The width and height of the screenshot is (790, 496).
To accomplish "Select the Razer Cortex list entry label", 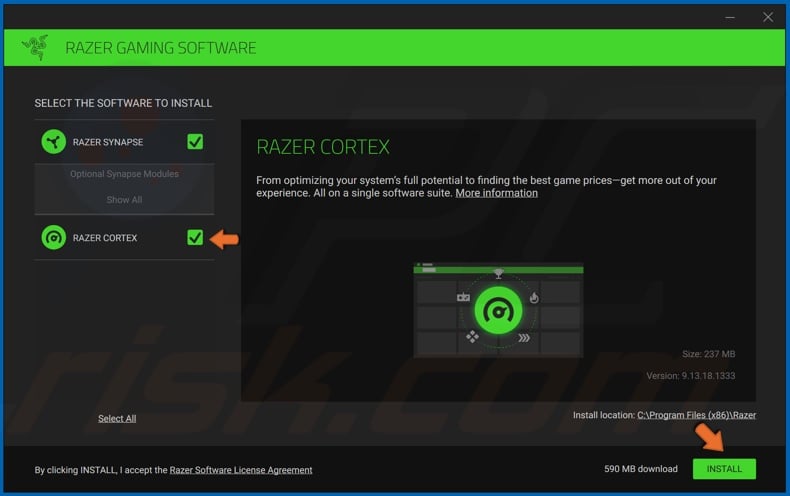I will point(105,238).
